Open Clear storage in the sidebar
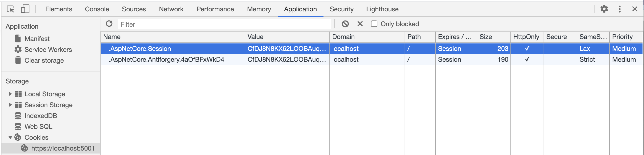This screenshot has width=644, height=155. [x=44, y=60]
